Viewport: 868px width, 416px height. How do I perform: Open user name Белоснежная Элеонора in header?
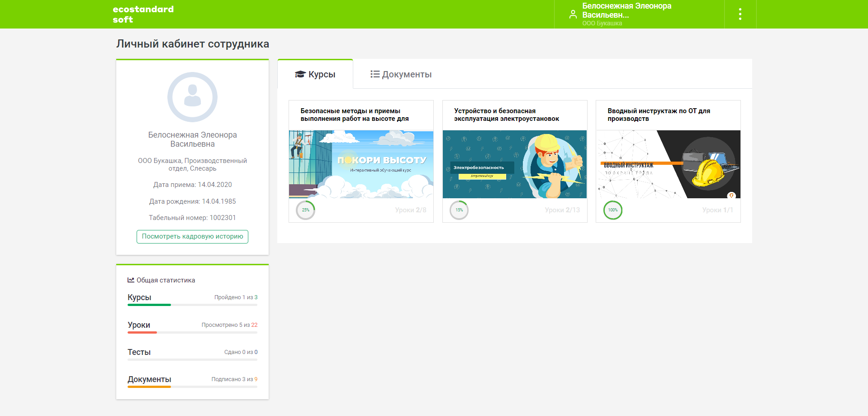[626, 10]
